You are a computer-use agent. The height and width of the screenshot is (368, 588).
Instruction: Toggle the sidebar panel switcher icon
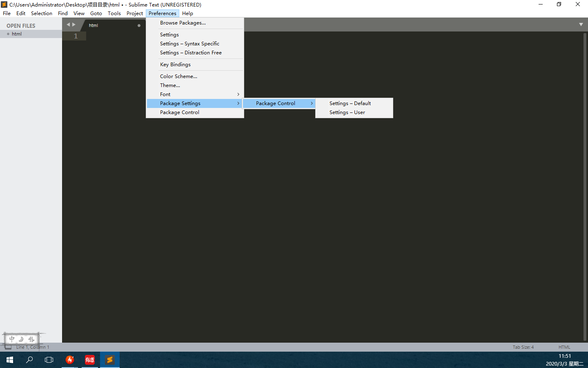coord(8,347)
